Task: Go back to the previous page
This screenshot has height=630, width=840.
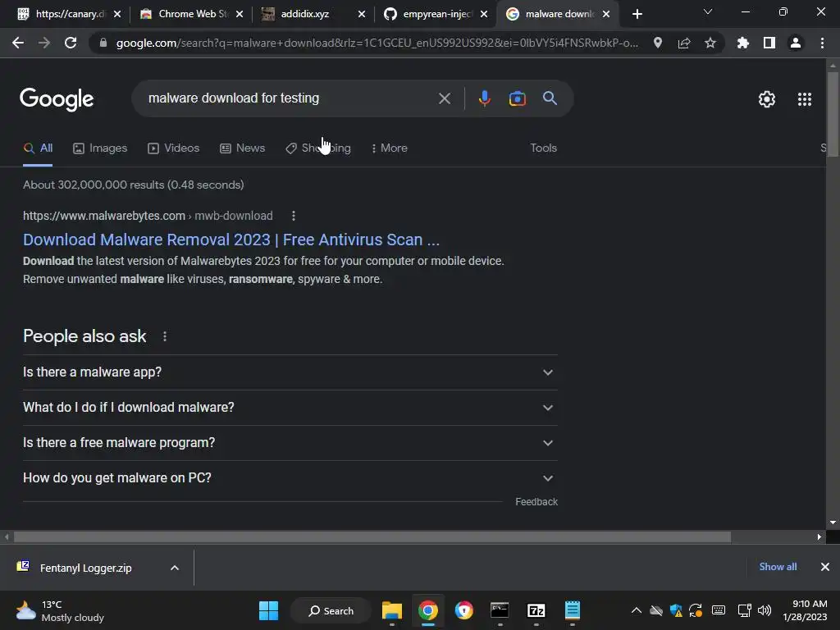Action: coord(18,43)
